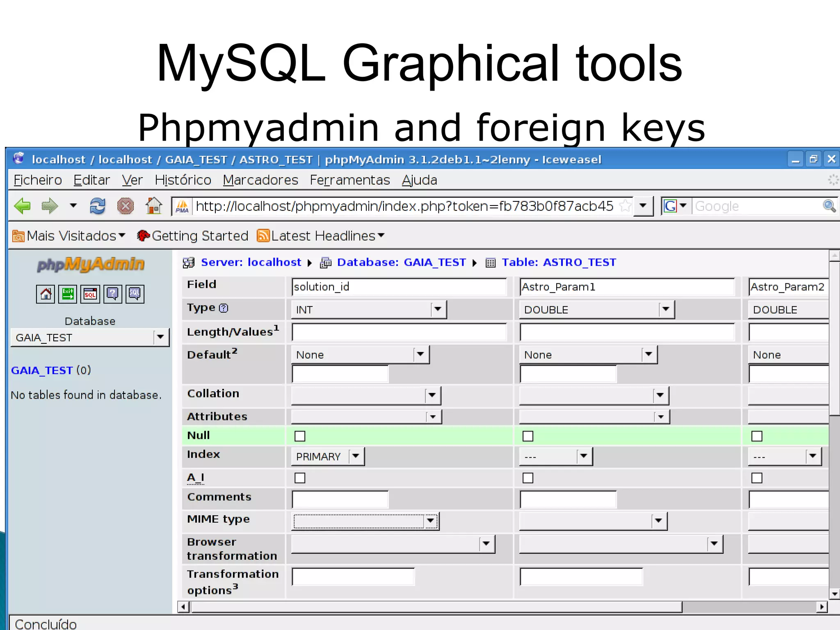Viewport: 840px width, 630px height.
Task: Click the Type help question mark icon
Action: point(224,308)
